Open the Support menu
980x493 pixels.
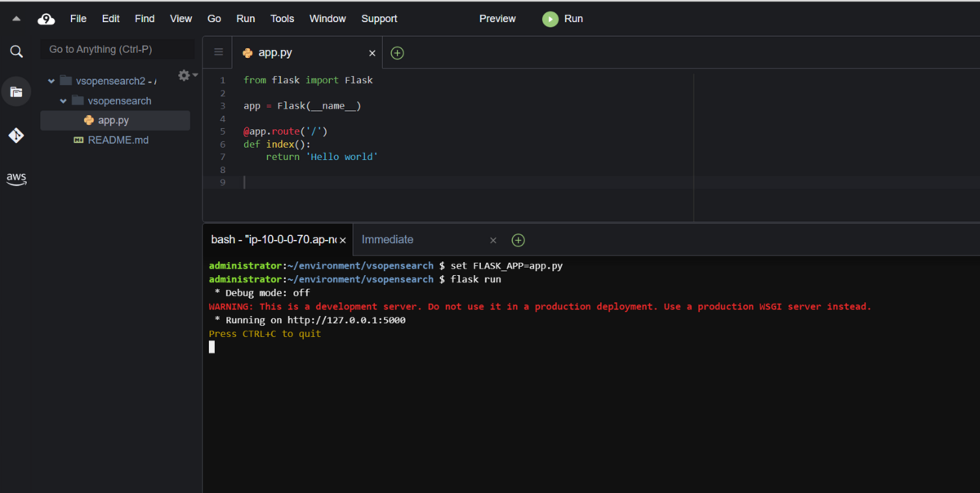click(379, 19)
